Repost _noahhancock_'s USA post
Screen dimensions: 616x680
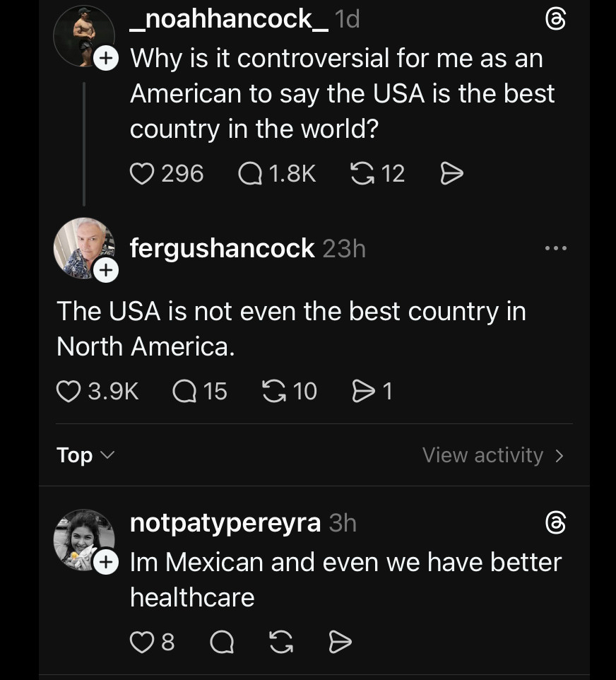362,173
